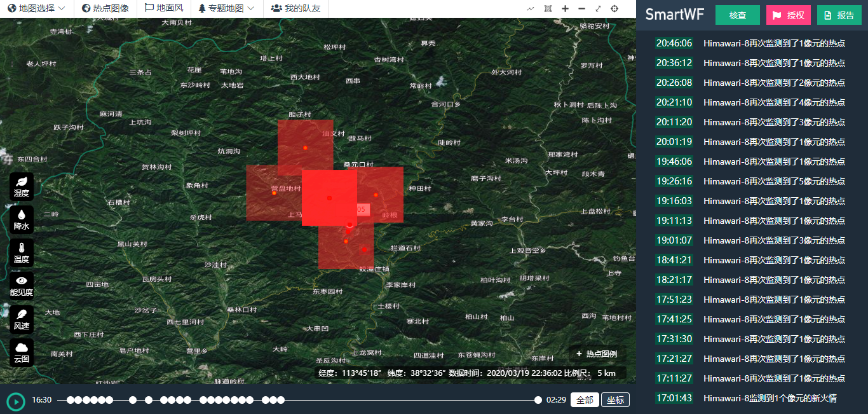Click the green 核查 button
This screenshot has height=414, width=868.
pyautogui.click(x=737, y=15)
